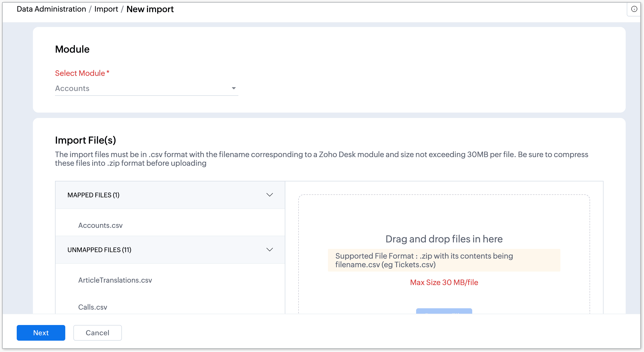Image resolution: width=644 pixels, height=352 pixels.
Task: Click the info icon at top right
Action: 634,9
